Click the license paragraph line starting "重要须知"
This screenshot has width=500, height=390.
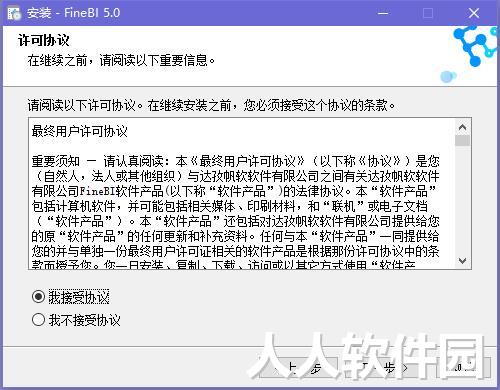235,161
